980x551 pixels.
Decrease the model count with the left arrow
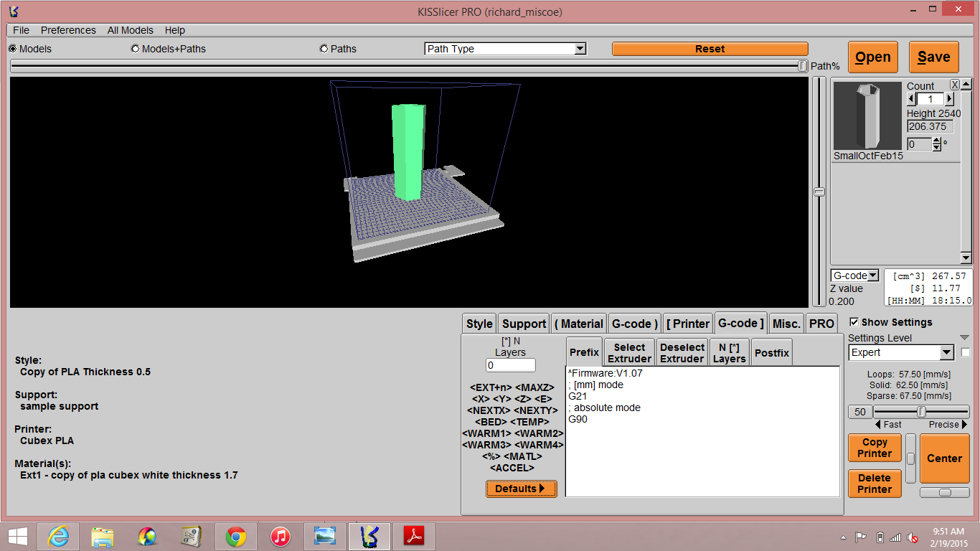pos(912,99)
